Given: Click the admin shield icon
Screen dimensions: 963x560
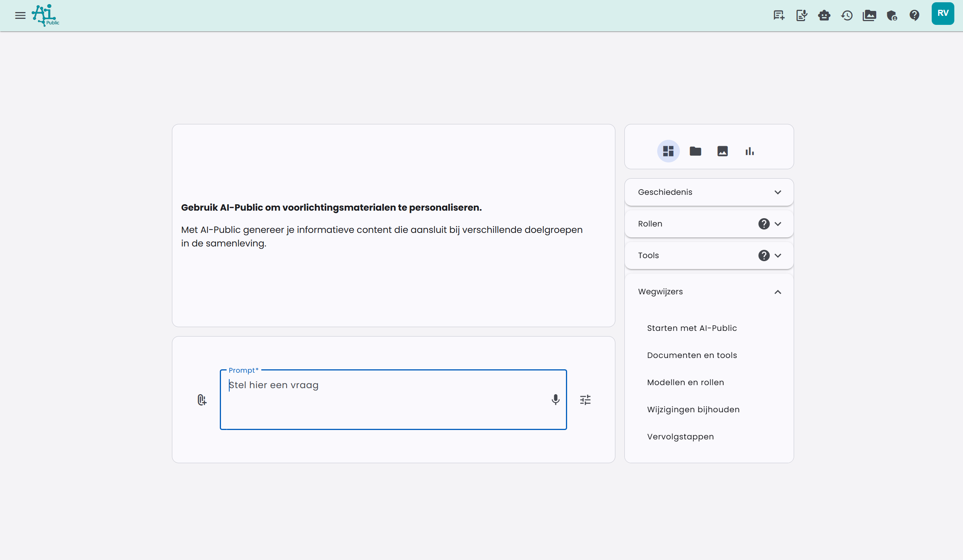Looking at the screenshot, I should point(891,16).
